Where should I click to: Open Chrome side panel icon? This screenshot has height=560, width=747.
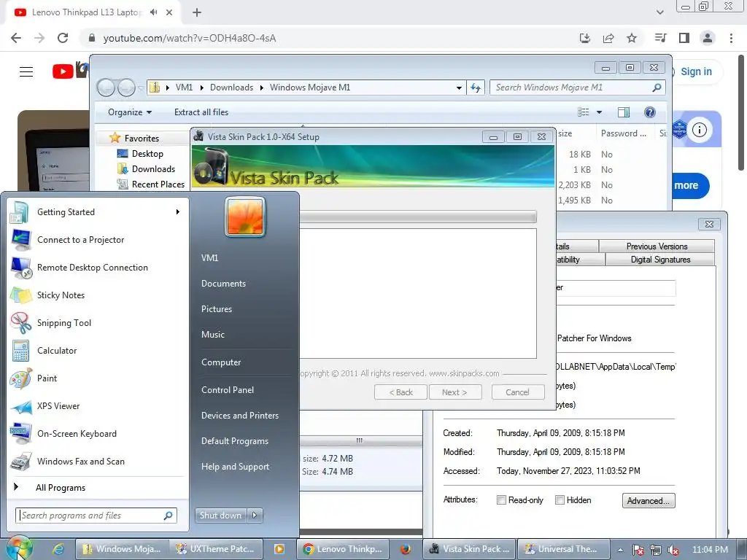tap(684, 38)
